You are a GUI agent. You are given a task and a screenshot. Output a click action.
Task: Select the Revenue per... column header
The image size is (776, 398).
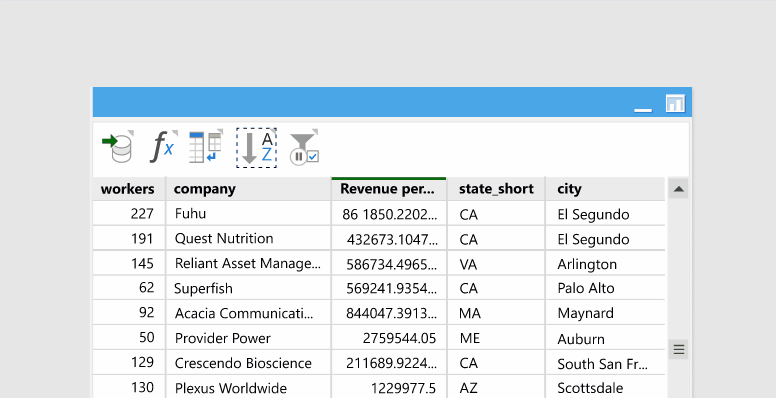pyautogui.click(x=389, y=189)
